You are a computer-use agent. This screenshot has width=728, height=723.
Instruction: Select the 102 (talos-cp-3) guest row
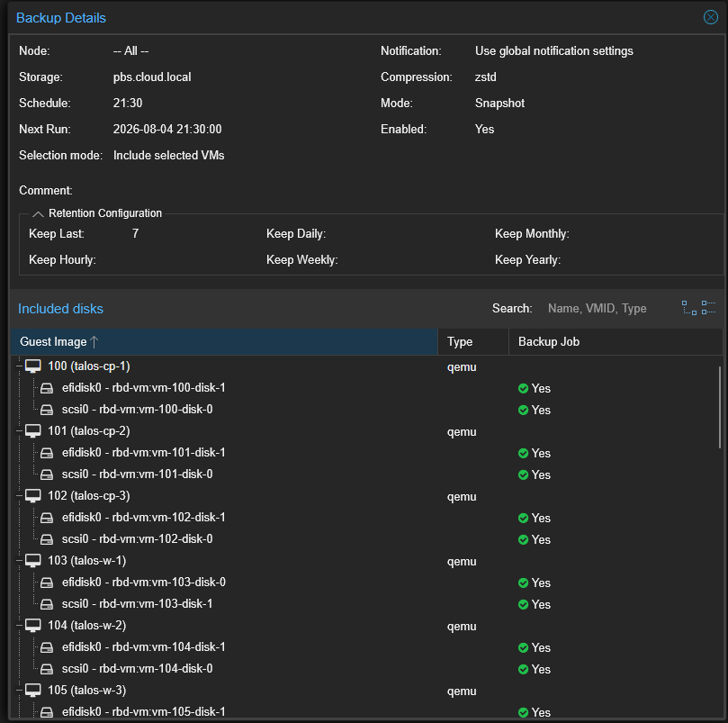point(367,496)
